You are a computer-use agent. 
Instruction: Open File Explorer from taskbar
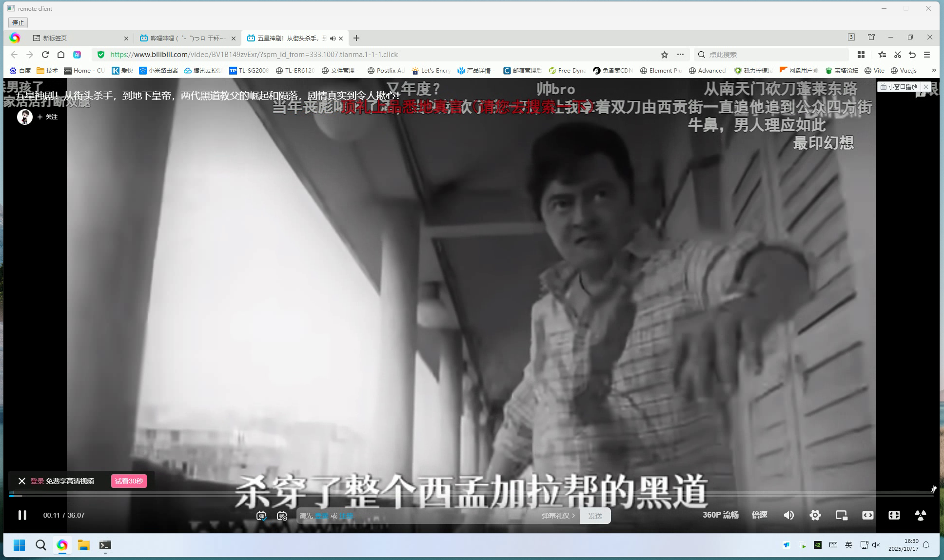pyautogui.click(x=84, y=545)
